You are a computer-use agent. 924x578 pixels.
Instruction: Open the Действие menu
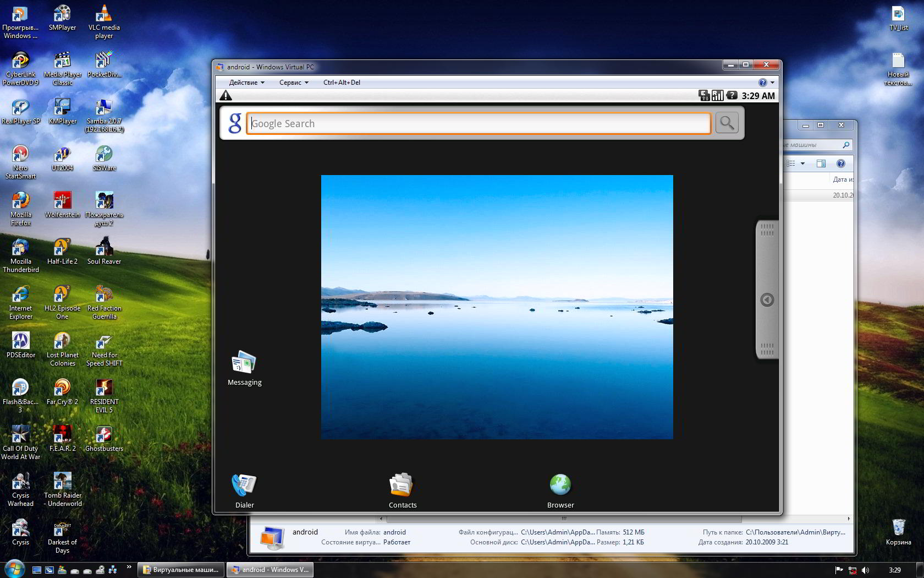(246, 83)
